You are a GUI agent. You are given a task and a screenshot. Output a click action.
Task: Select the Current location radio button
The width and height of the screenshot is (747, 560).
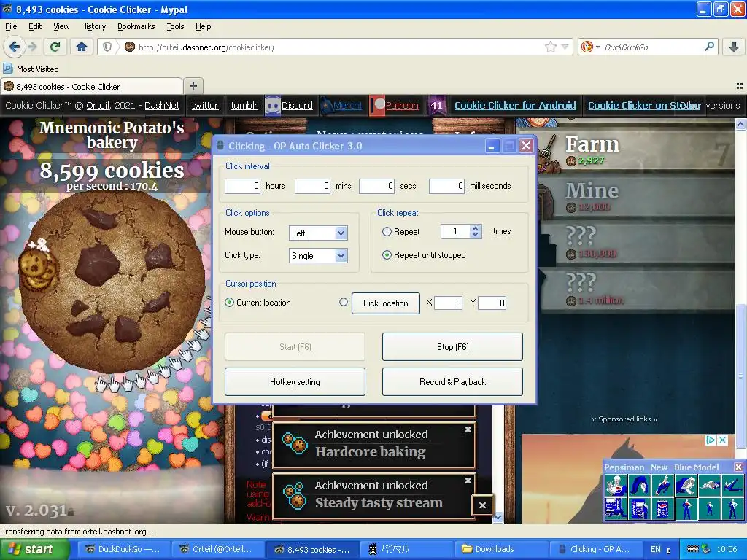(x=229, y=303)
